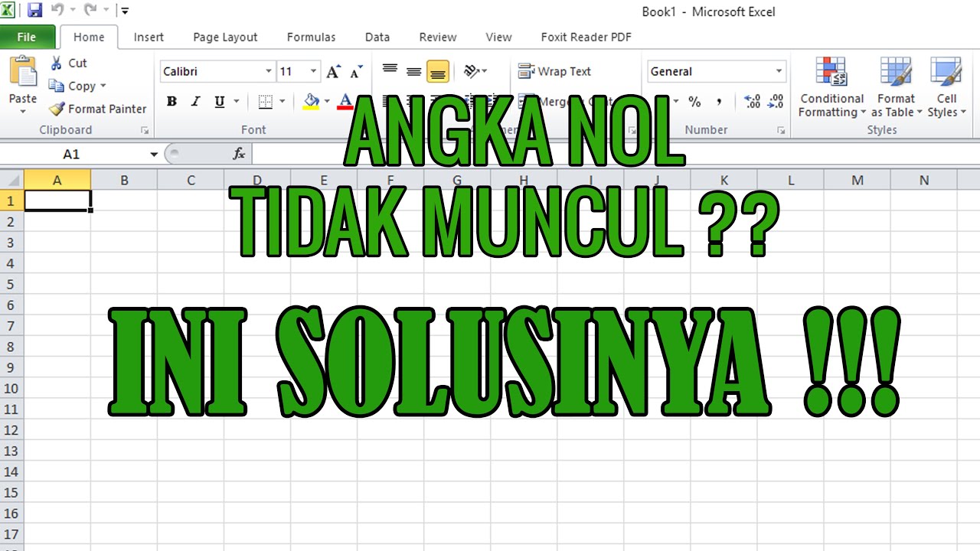This screenshot has width=980, height=551.
Task: Click Decrease Font Size icon
Action: pyautogui.click(x=356, y=72)
